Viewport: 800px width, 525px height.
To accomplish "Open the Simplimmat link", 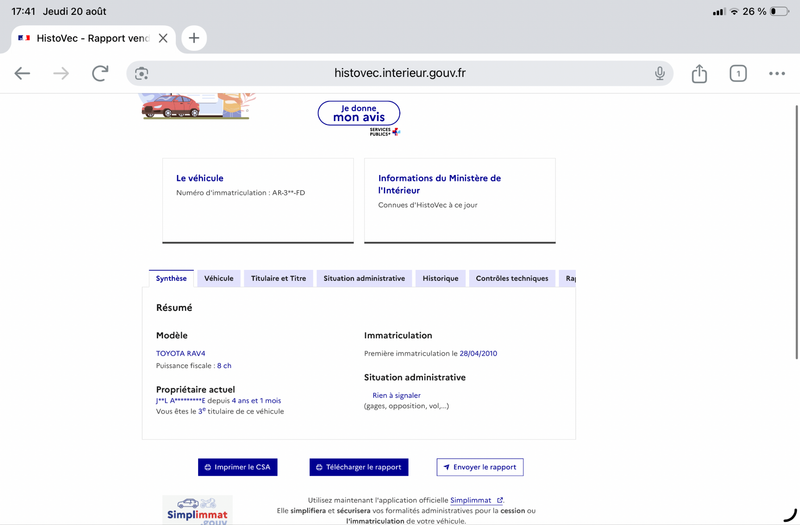I will point(476,500).
